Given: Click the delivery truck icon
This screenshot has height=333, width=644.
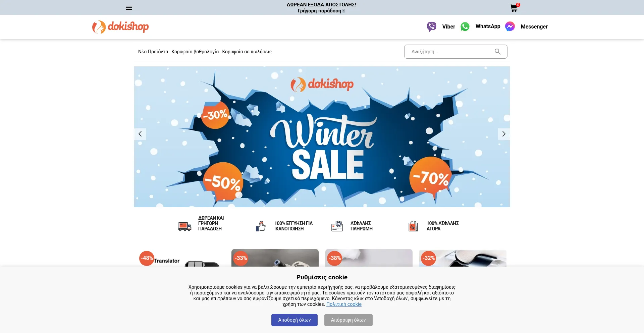Looking at the screenshot, I should [x=185, y=226].
